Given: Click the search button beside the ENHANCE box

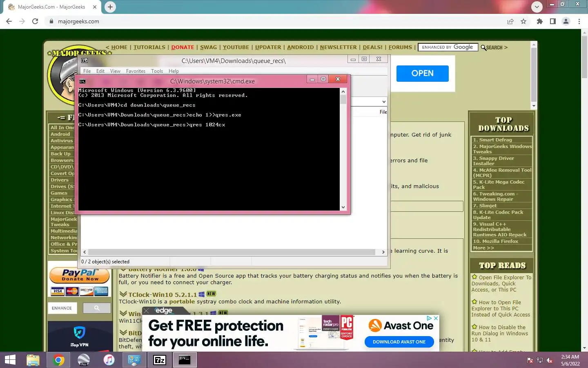Looking at the screenshot, I should coord(97,308).
